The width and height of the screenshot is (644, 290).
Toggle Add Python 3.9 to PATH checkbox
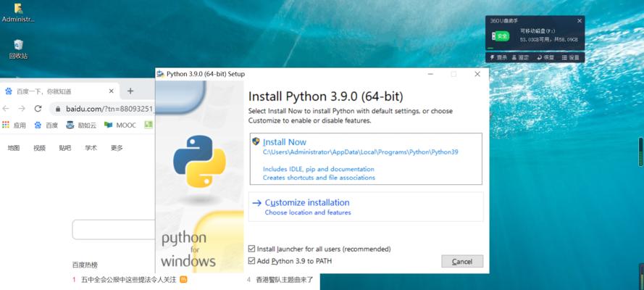click(x=252, y=260)
